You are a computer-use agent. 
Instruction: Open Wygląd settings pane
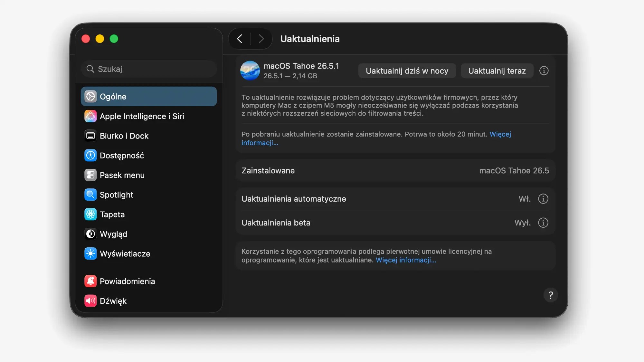tap(149, 234)
